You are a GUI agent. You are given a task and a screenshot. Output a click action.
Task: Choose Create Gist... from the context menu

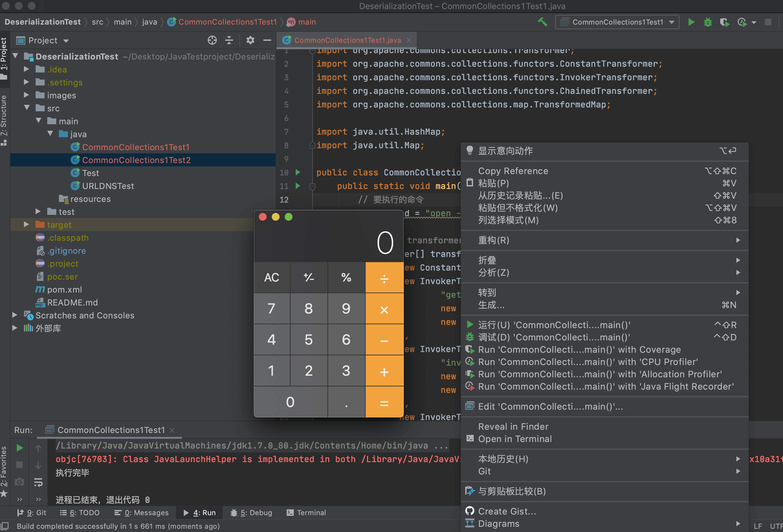pos(604,511)
